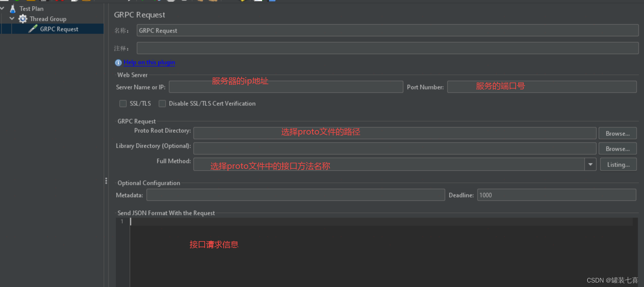The height and width of the screenshot is (287, 644).
Task: Enable the SSL/TLS checkbox
Action: [x=123, y=104]
